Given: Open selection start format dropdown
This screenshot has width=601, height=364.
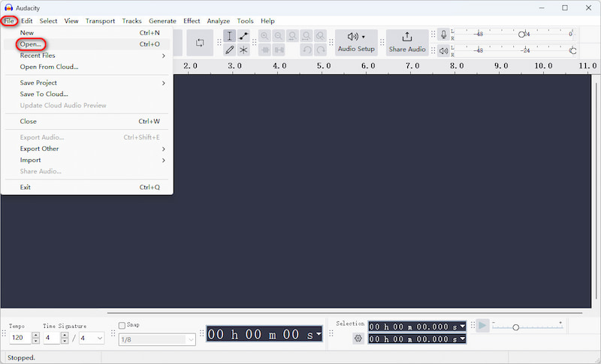Looking at the screenshot, I should click(462, 326).
